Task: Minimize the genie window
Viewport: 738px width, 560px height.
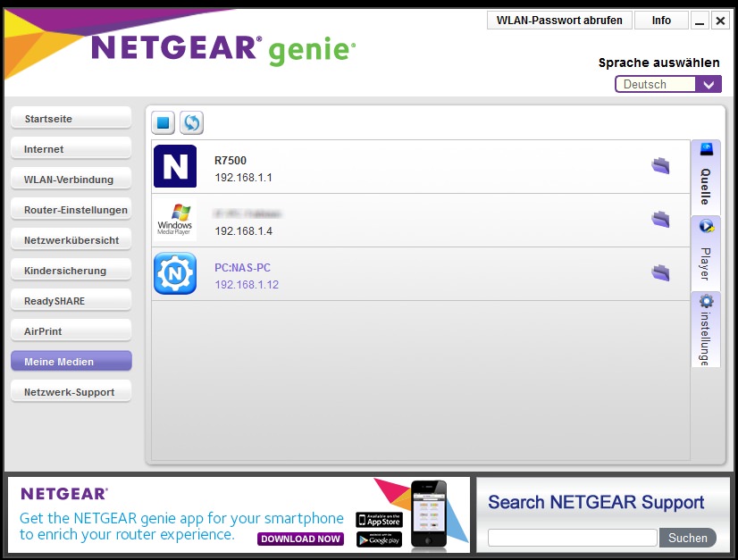Action: click(700, 21)
